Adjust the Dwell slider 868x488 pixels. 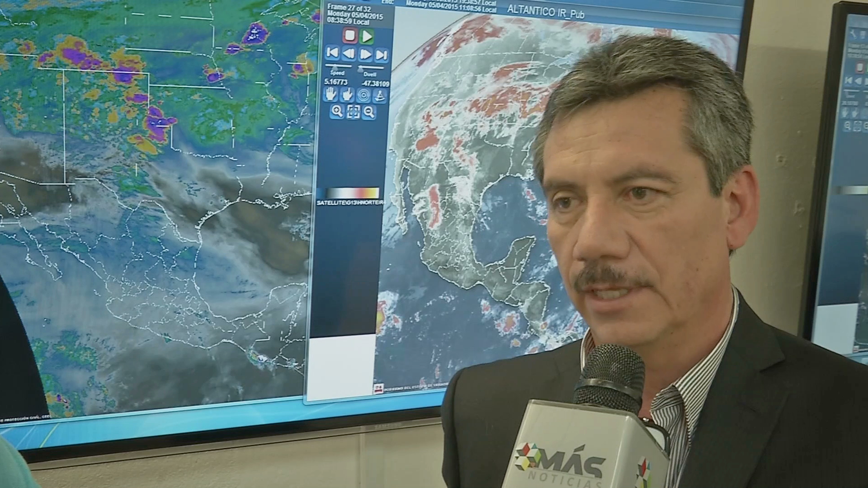[x=370, y=69]
